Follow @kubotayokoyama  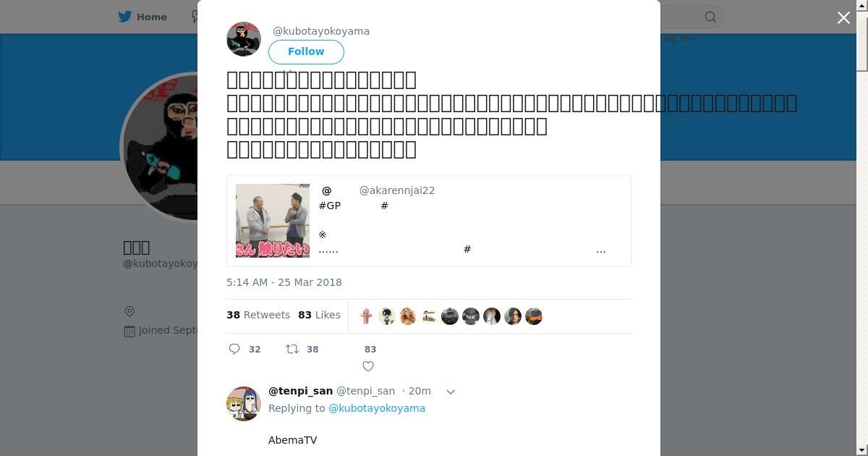[x=306, y=51]
